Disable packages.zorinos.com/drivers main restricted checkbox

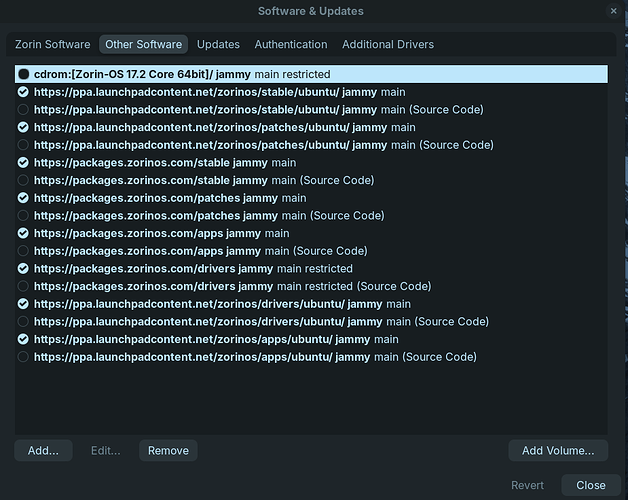pos(23,269)
